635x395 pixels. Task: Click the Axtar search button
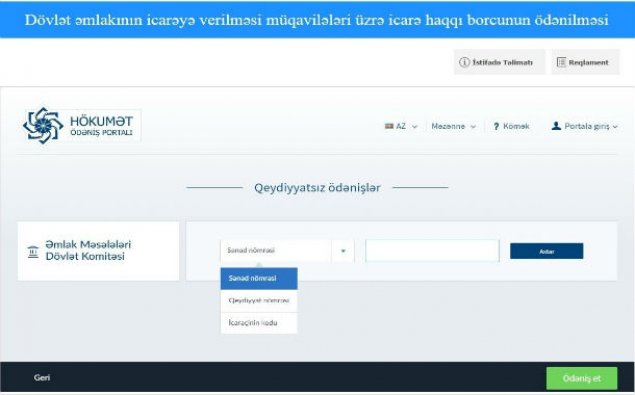[546, 251]
